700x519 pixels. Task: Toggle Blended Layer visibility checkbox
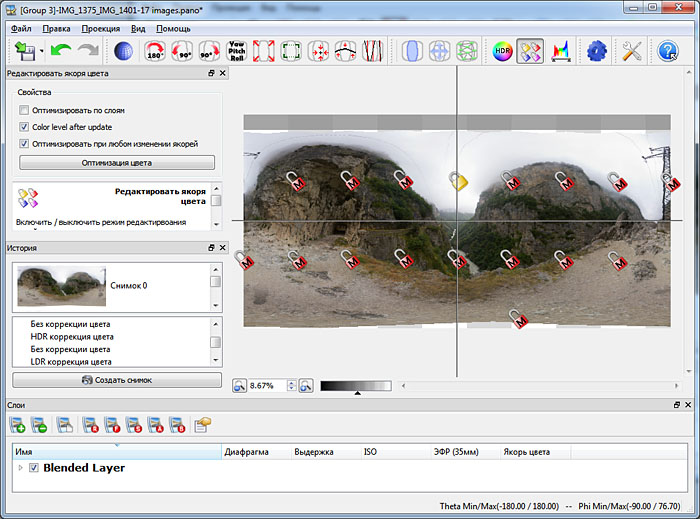tap(34, 468)
